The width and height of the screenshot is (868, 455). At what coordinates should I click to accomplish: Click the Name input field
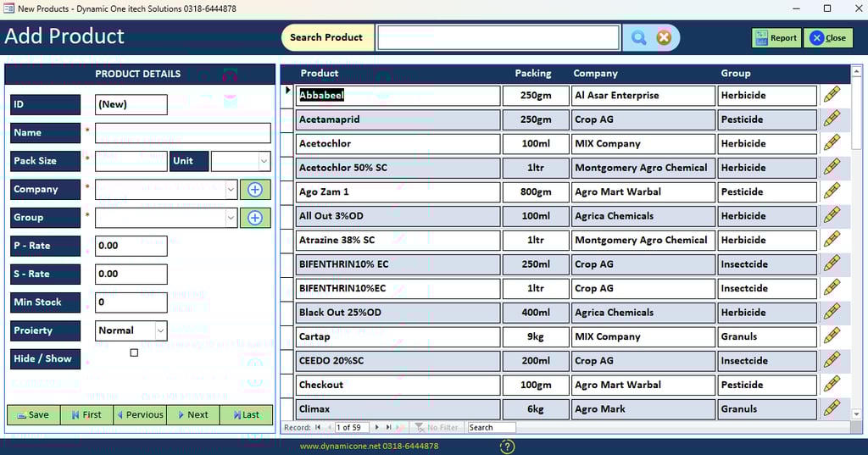tap(183, 133)
